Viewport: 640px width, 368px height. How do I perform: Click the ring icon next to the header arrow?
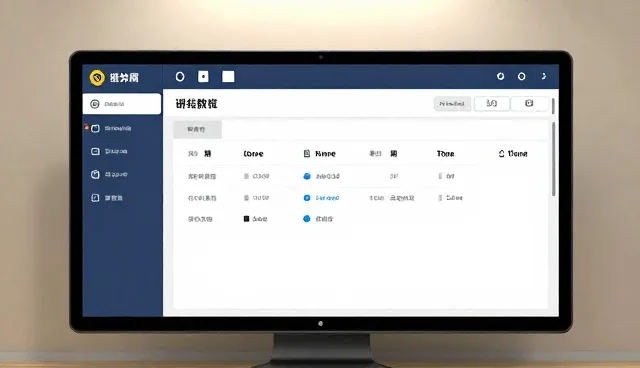(522, 76)
